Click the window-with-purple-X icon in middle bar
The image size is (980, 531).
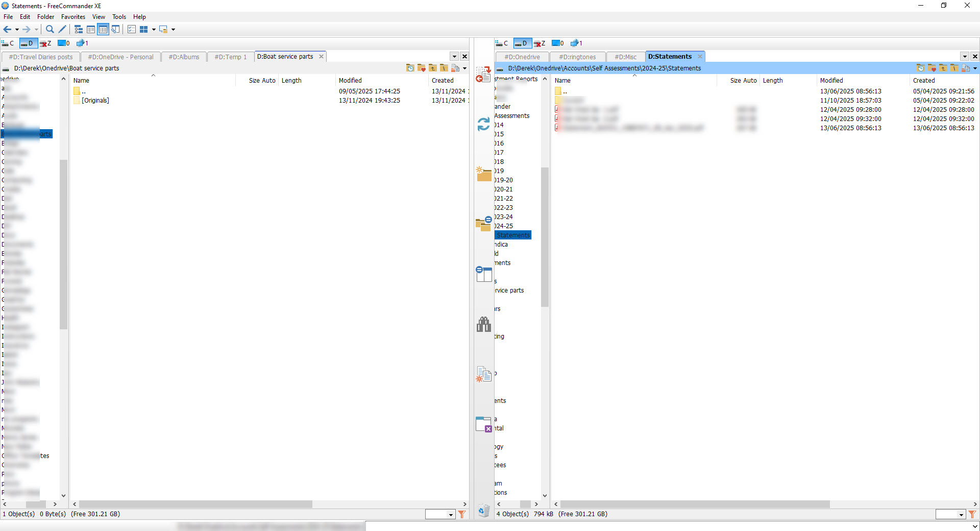(x=483, y=424)
